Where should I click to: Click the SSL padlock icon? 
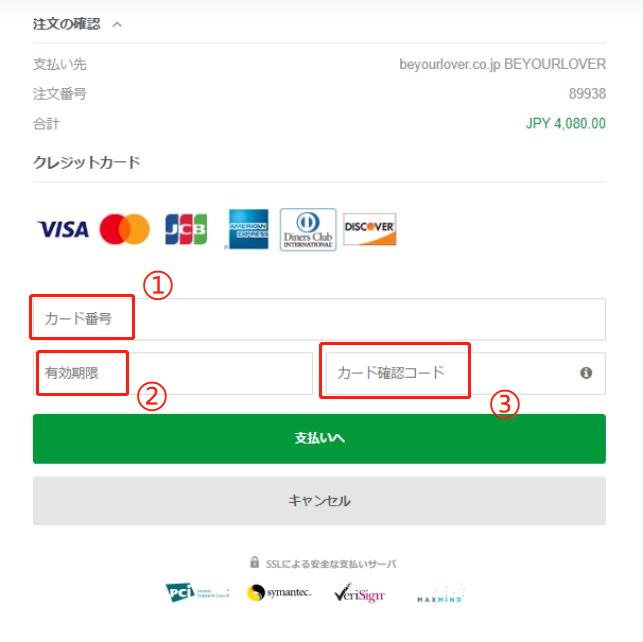click(254, 562)
